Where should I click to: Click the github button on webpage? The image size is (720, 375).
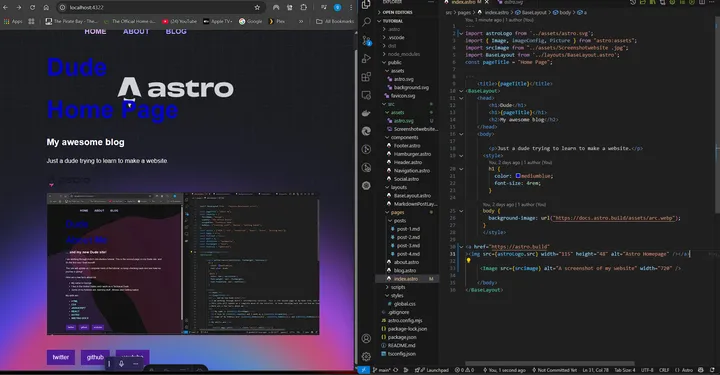coord(95,357)
